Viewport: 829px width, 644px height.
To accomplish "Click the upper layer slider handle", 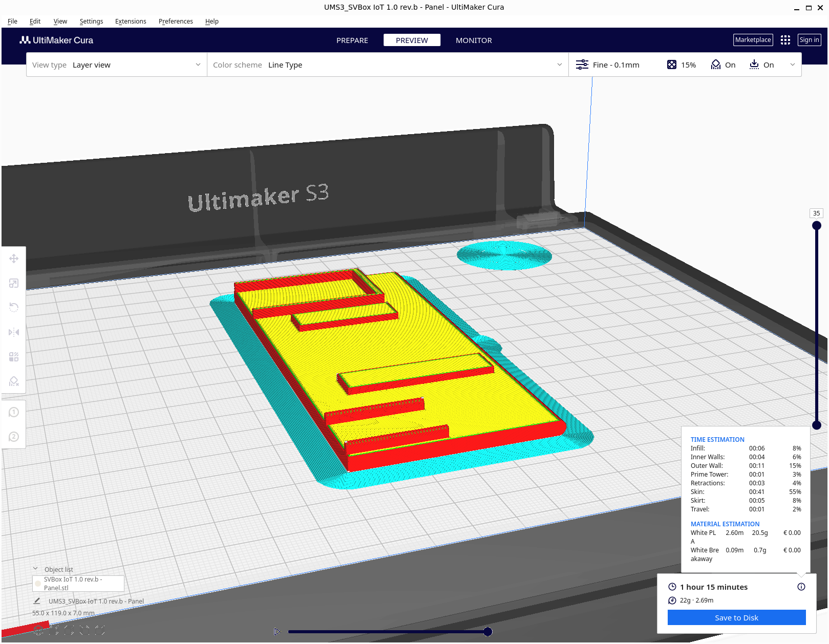I will tap(817, 226).
